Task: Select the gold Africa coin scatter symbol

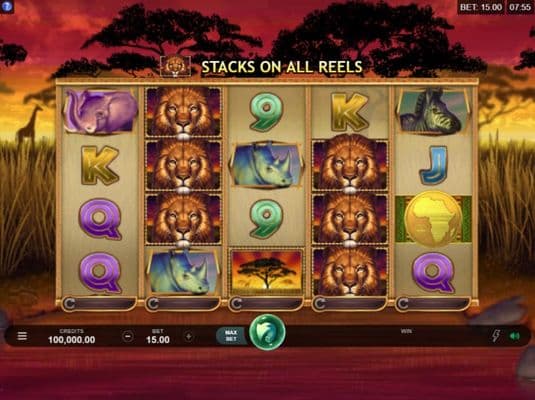Action: coord(433,219)
